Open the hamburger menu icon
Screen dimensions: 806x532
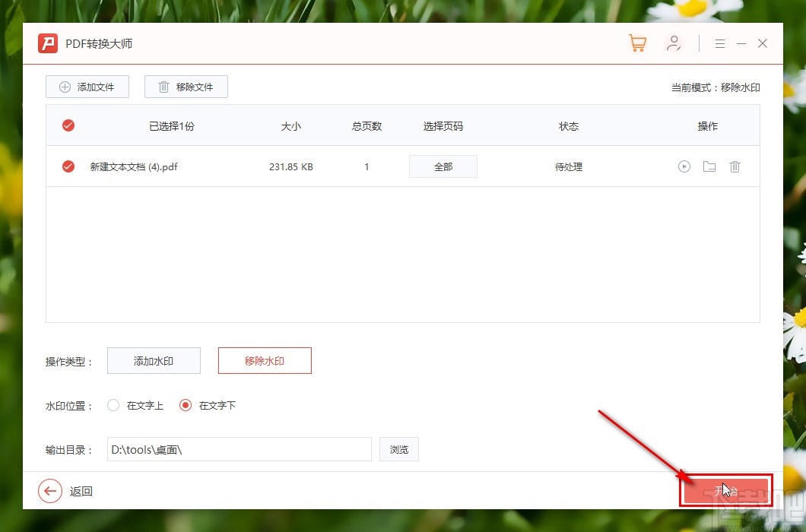(719, 43)
